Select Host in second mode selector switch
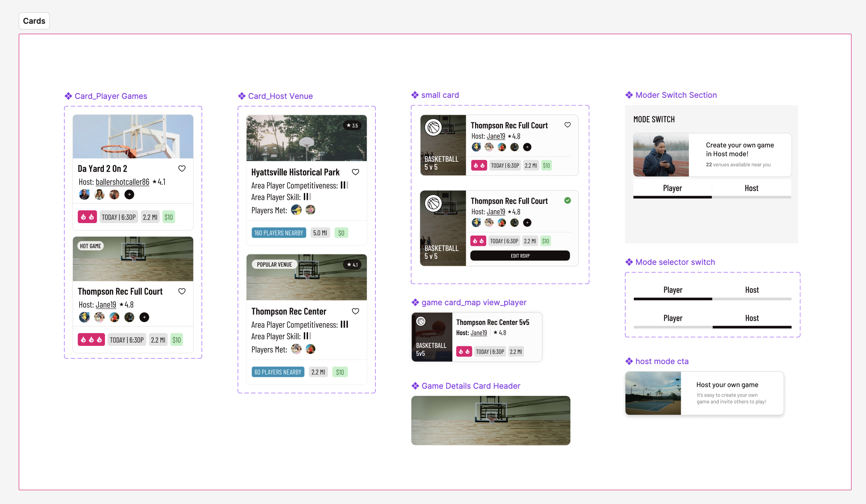The width and height of the screenshot is (866, 504). click(751, 318)
